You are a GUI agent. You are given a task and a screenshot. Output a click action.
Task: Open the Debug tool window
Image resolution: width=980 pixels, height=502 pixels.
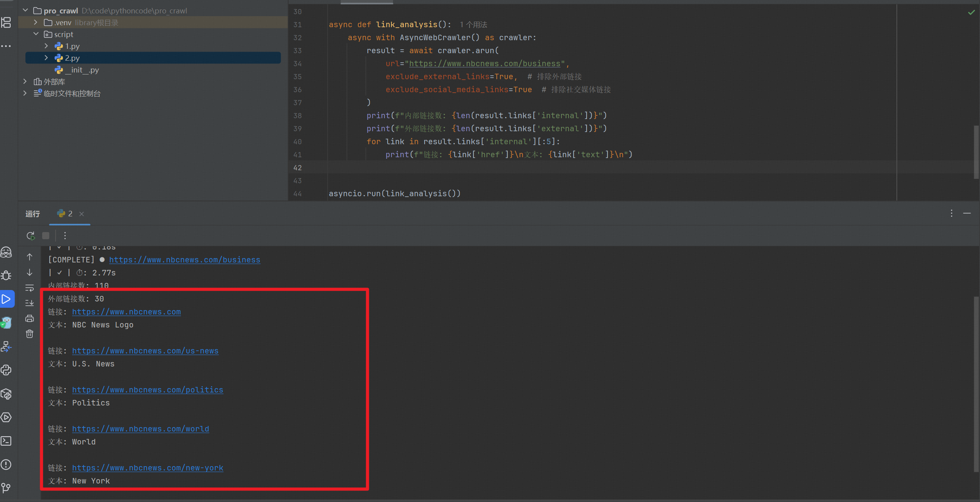[x=6, y=275]
